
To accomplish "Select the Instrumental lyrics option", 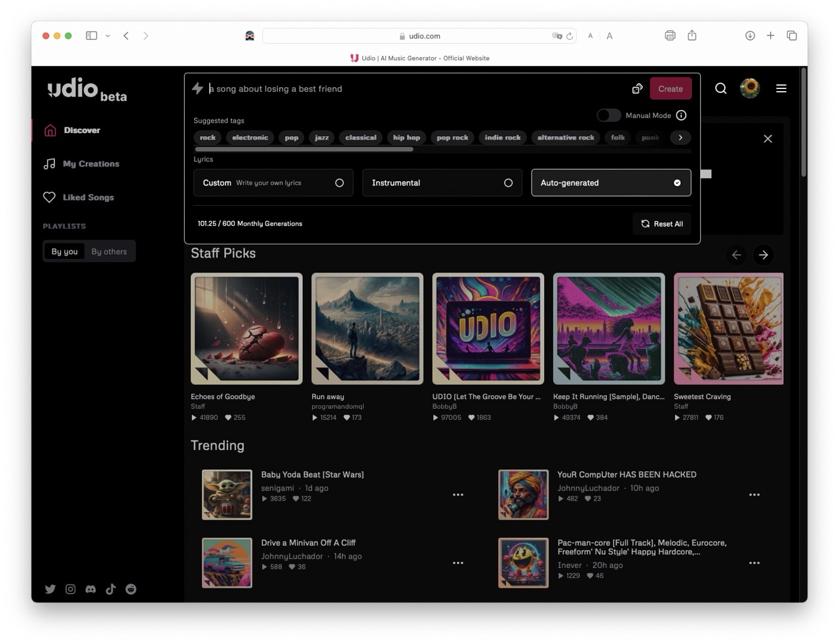I will pyautogui.click(x=442, y=183).
